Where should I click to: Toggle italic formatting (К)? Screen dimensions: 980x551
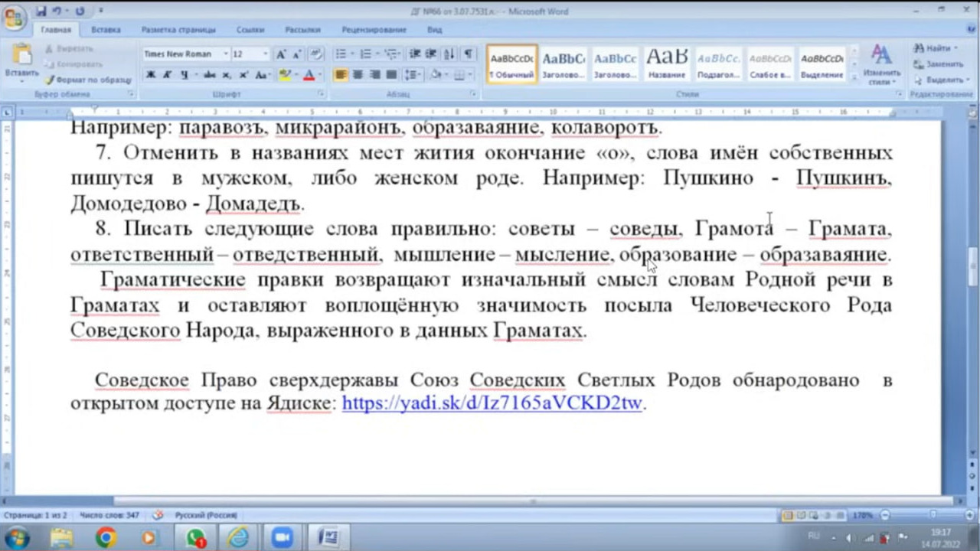pyautogui.click(x=168, y=75)
